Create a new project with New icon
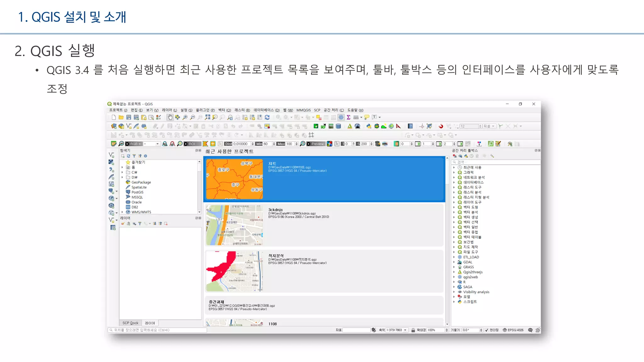This screenshot has width=644, height=362. [x=114, y=117]
